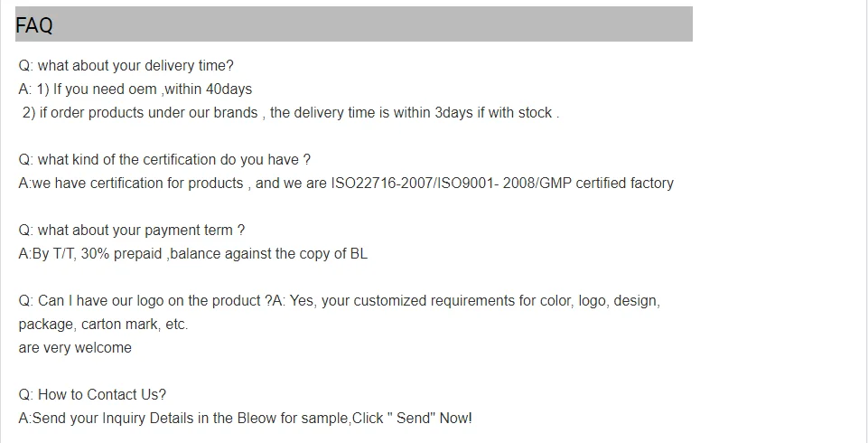Click the 'package, carton mark, etc.' line
This screenshot has width=868, height=443.
103,325
